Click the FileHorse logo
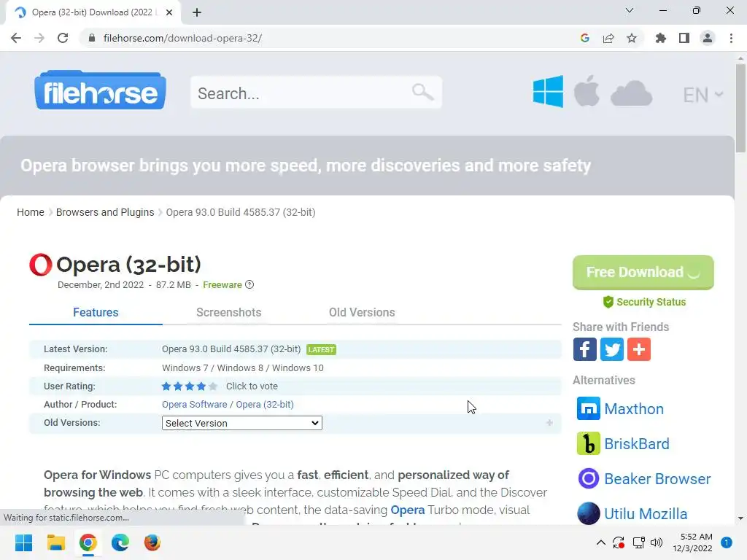 (100, 90)
